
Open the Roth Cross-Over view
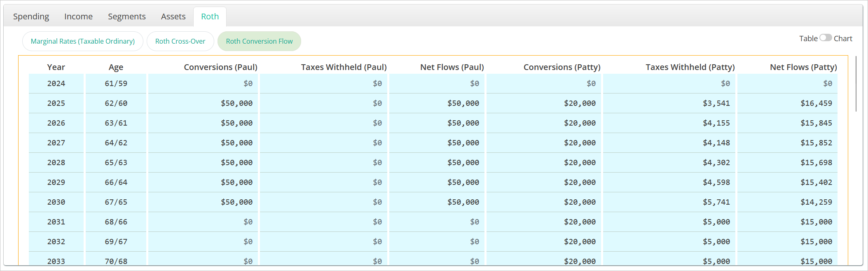[x=180, y=41]
